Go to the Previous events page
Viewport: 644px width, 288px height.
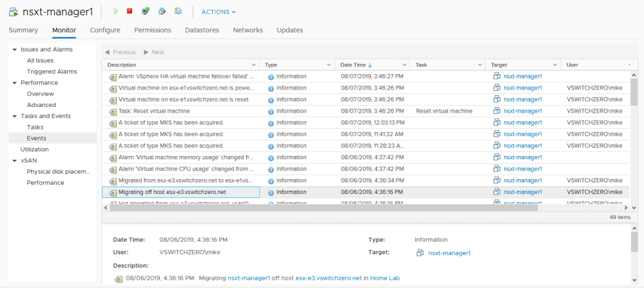click(121, 52)
